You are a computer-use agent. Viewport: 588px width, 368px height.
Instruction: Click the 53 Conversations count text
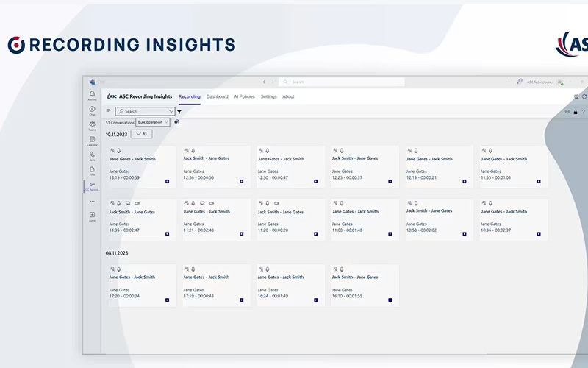[x=120, y=123]
